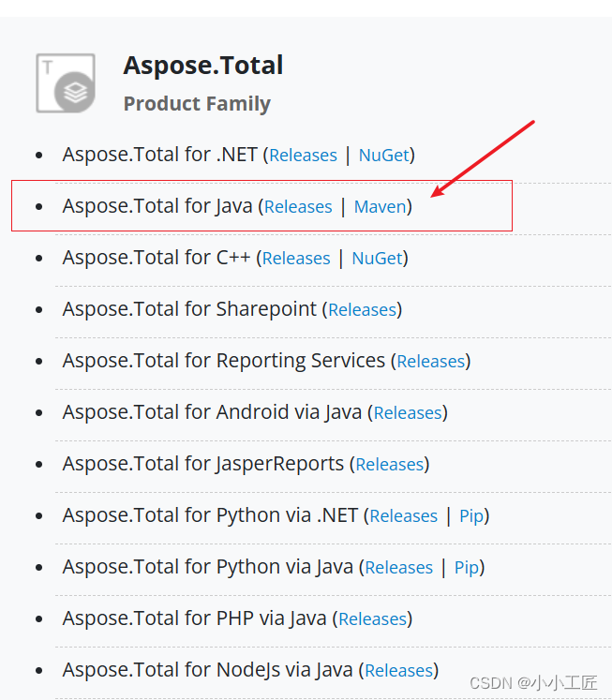
Task: Open Releases for Python via Java
Action: [x=398, y=568]
